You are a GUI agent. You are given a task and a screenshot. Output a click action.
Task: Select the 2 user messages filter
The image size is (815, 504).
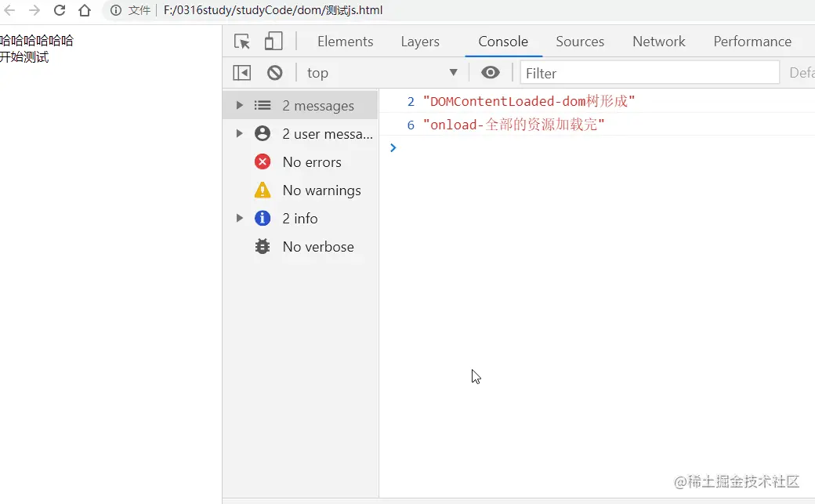click(328, 133)
